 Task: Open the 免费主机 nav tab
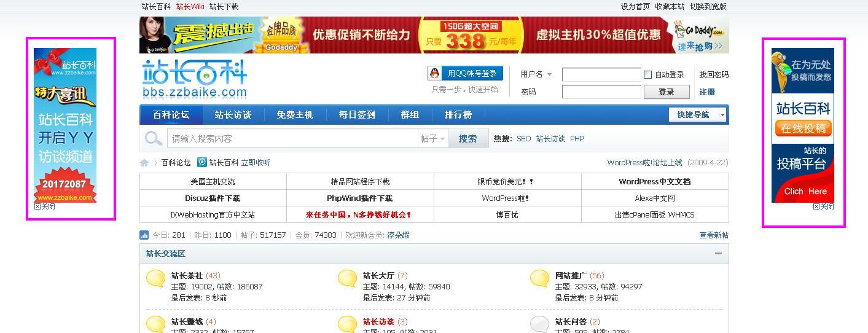(x=295, y=115)
